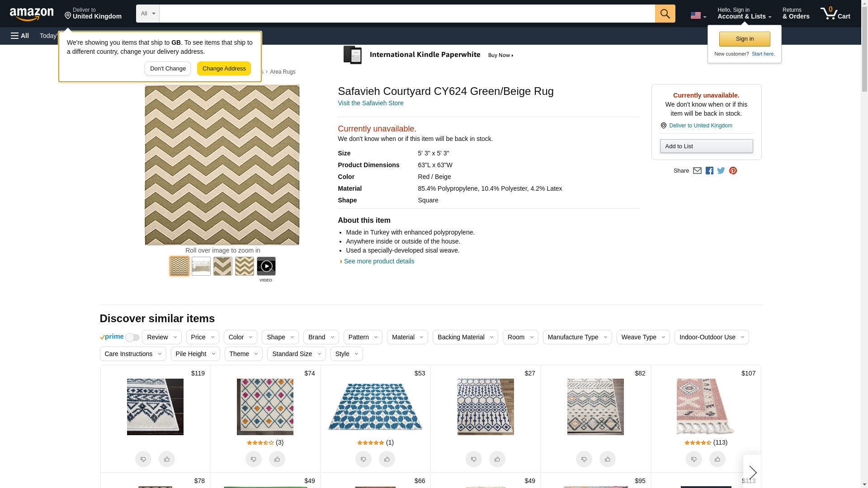Thumbs up the $119 rug
Viewport: 868px width, 488px height.
coord(167,459)
